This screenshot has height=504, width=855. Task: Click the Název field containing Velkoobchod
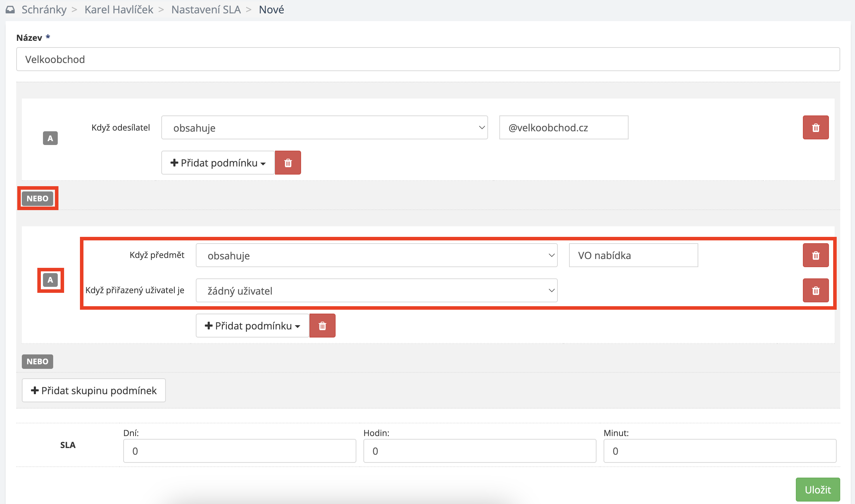coord(428,59)
